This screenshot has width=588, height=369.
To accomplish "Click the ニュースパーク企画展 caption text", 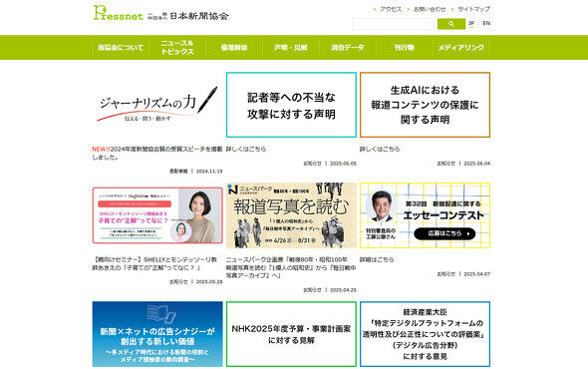I will click(291, 267).
